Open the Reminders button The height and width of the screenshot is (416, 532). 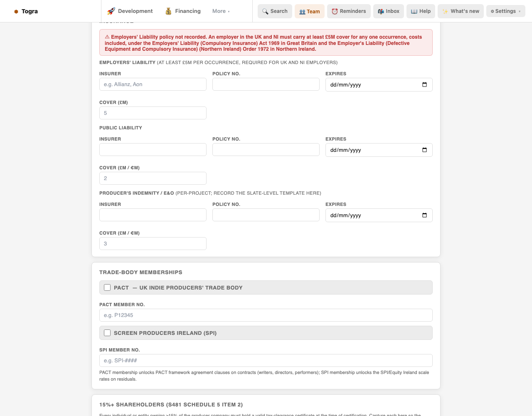click(349, 11)
